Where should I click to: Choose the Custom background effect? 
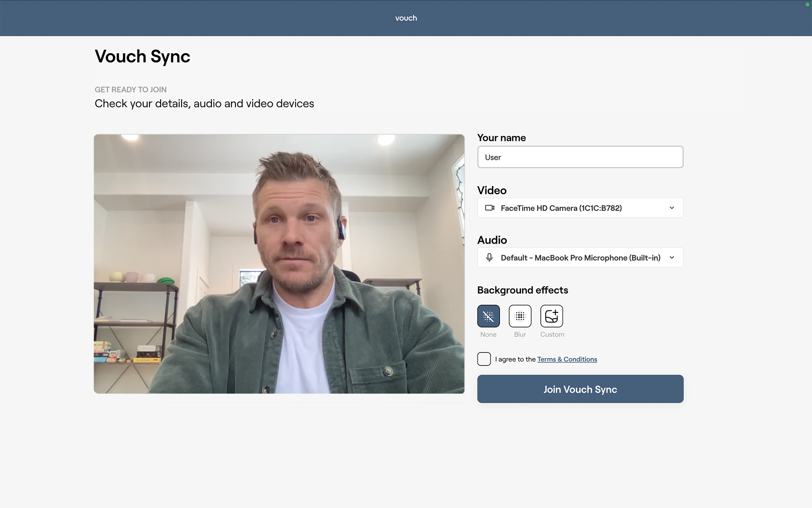(x=552, y=316)
